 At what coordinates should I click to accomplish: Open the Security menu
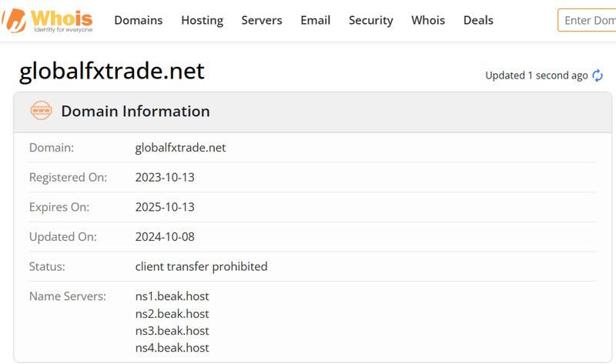371,20
